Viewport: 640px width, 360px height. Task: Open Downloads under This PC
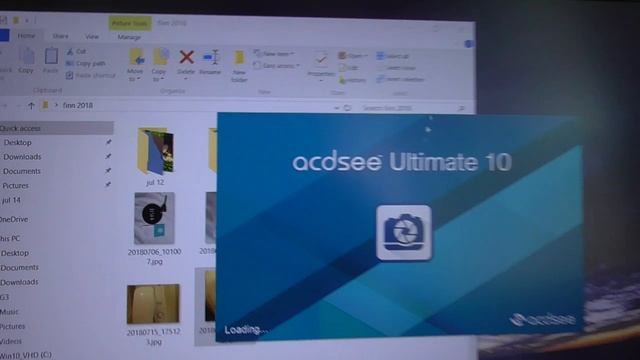click(19, 282)
